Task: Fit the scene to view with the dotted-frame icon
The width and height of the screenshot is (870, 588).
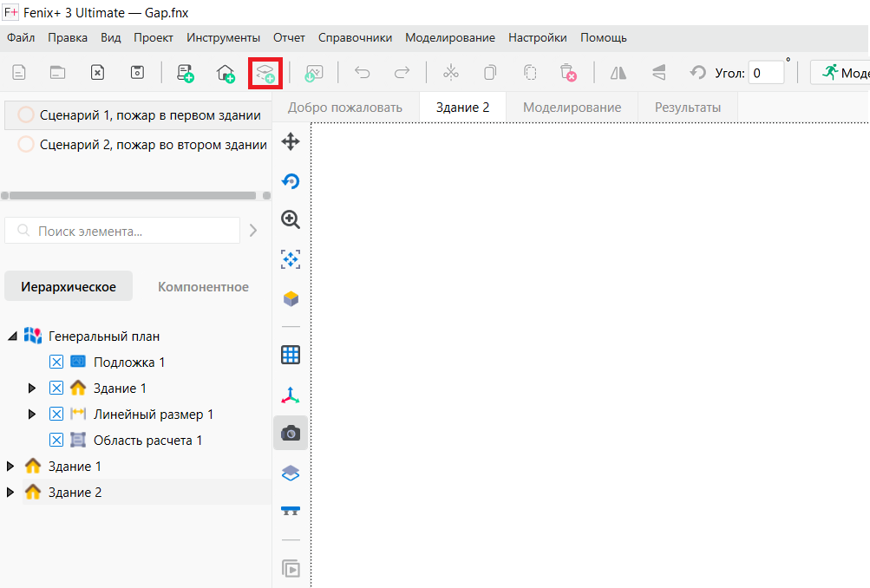Action: 291,259
